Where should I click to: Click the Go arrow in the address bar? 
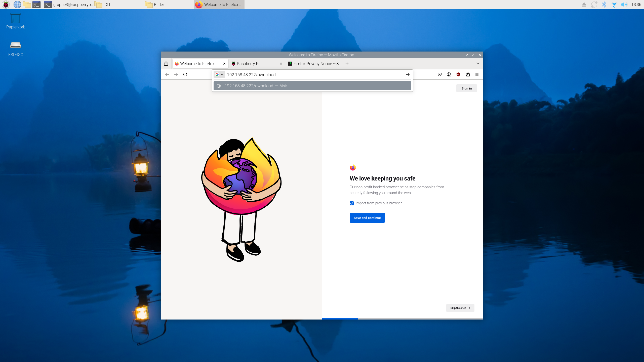pyautogui.click(x=408, y=75)
